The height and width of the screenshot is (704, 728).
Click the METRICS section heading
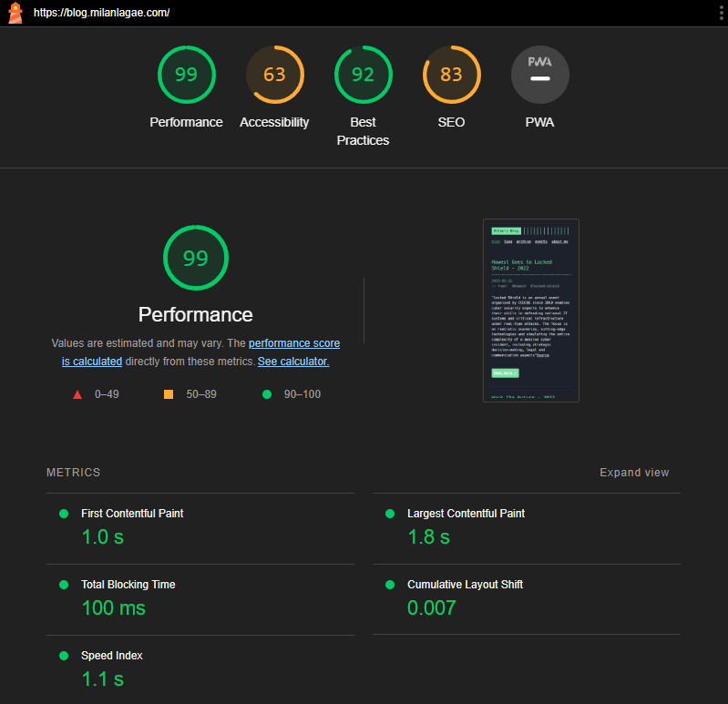(x=74, y=473)
